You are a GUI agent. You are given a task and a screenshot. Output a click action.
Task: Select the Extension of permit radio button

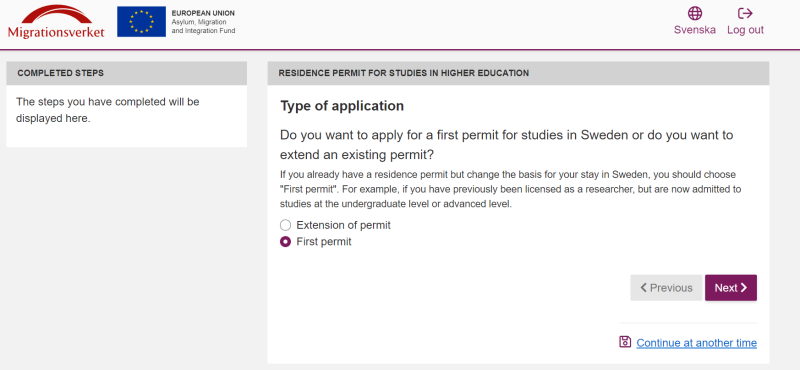(286, 225)
